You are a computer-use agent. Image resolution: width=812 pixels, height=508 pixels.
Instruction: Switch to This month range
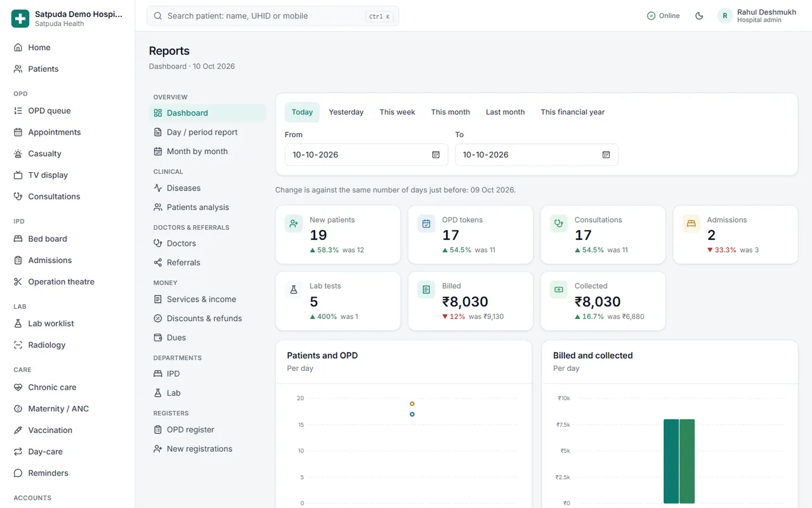450,112
